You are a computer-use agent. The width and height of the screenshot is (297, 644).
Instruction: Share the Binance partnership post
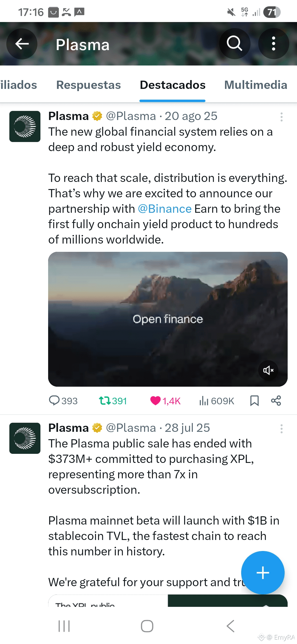[276, 401]
